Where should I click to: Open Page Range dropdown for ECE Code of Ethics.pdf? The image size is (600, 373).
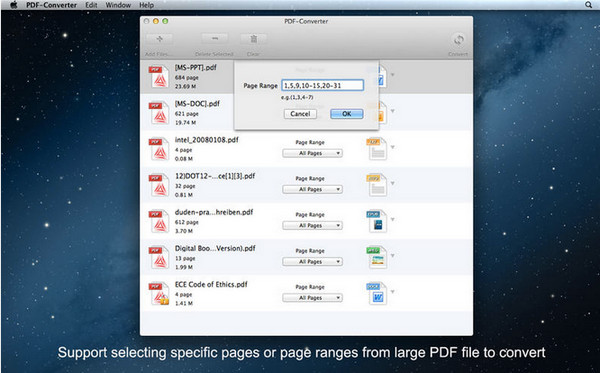(312, 298)
